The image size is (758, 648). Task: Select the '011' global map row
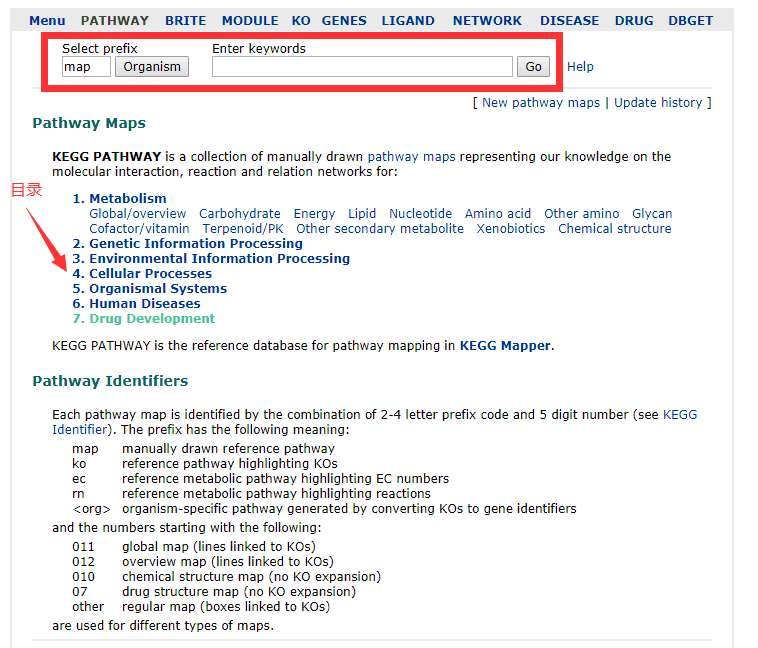194,546
